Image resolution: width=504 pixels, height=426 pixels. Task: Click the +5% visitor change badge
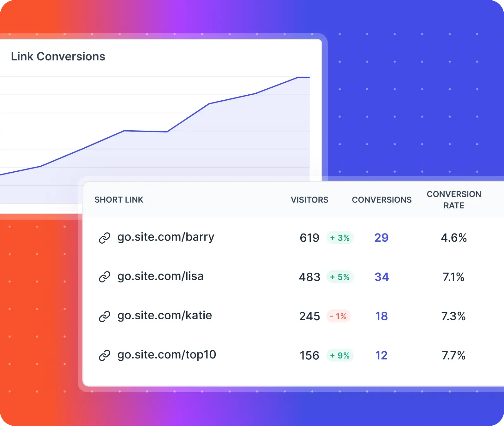(340, 277)
